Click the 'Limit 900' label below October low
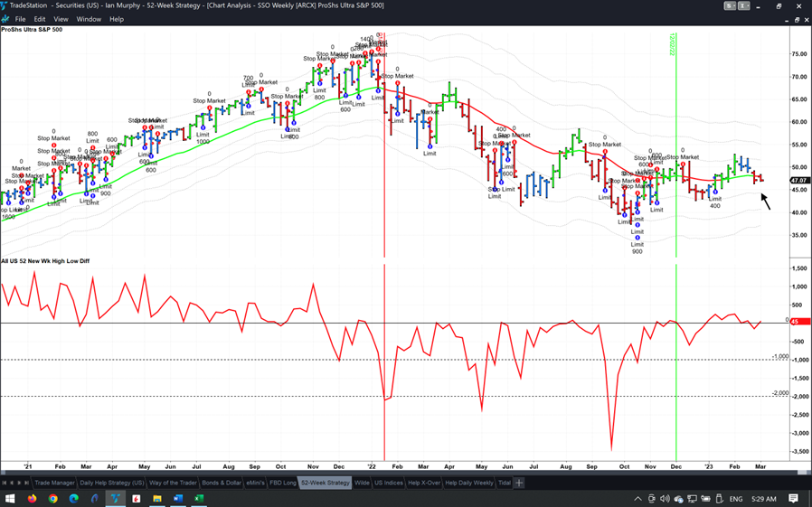This screenshot has height=507, width=812. tap(637, 248)
